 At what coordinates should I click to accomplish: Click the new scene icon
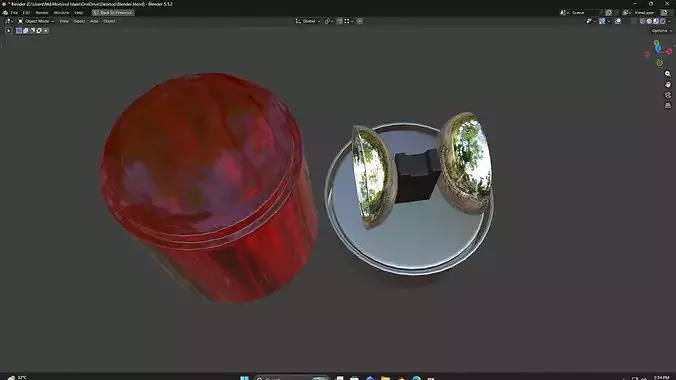click(609, 13)
